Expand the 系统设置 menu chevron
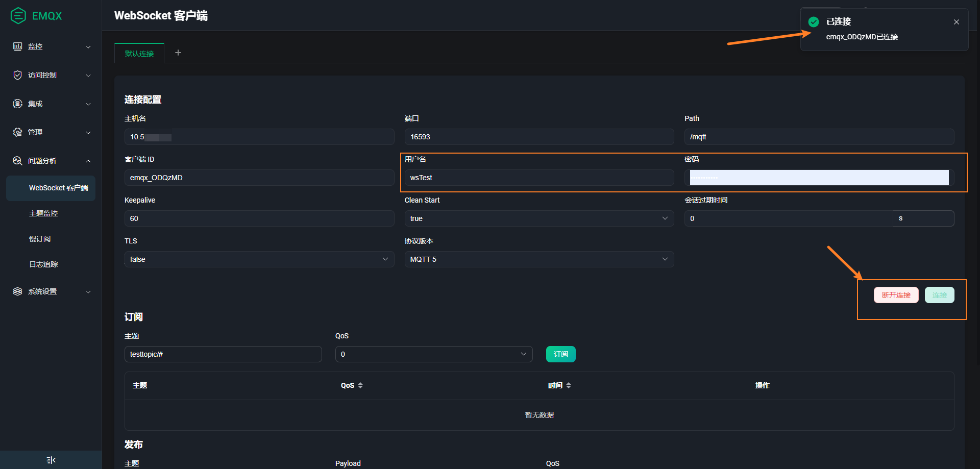Screen dimensions: 980x469 pyautogui.click(x=88, y=292)
